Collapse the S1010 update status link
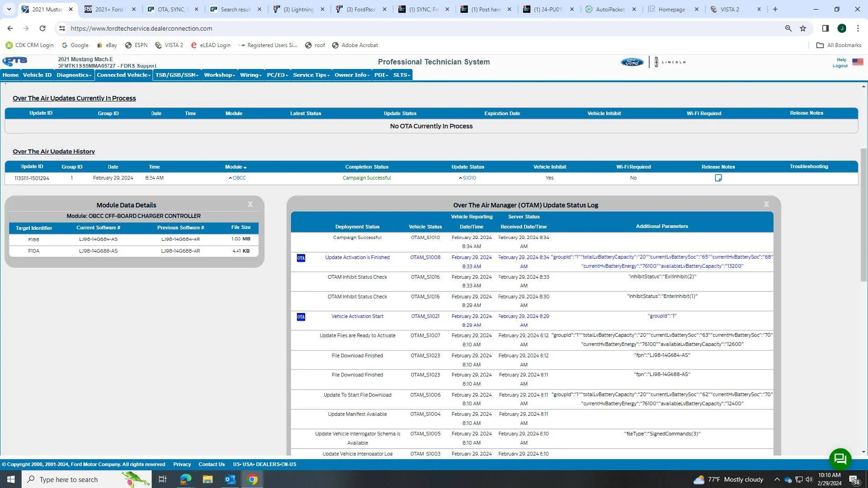 click(x=467, y=178)
